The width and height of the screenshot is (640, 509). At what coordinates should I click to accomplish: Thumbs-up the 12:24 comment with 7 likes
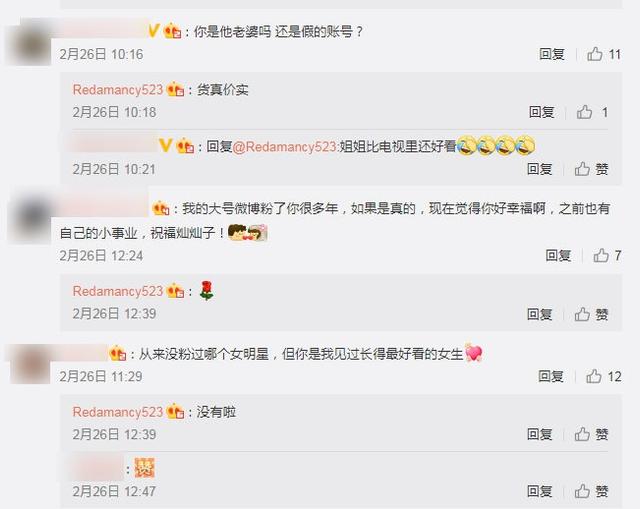(601, 256)
